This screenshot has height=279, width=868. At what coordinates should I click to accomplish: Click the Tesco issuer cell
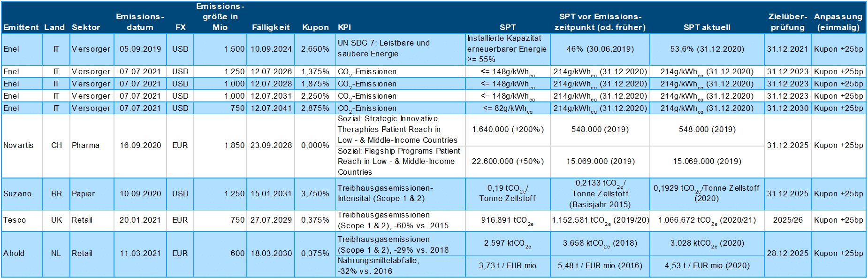[x=15, y=220]
